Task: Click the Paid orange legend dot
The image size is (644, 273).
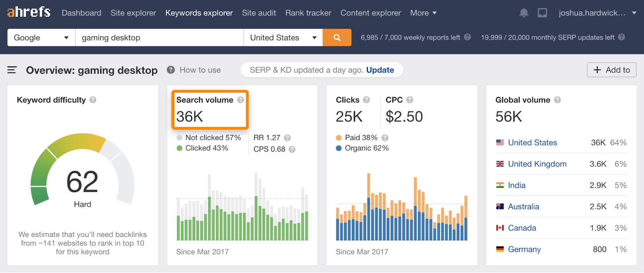Action: point(339,138)
